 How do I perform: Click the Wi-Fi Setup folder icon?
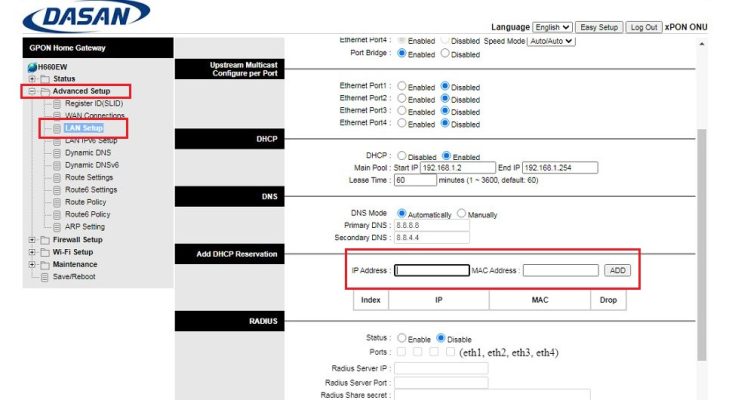pos(45,253)
